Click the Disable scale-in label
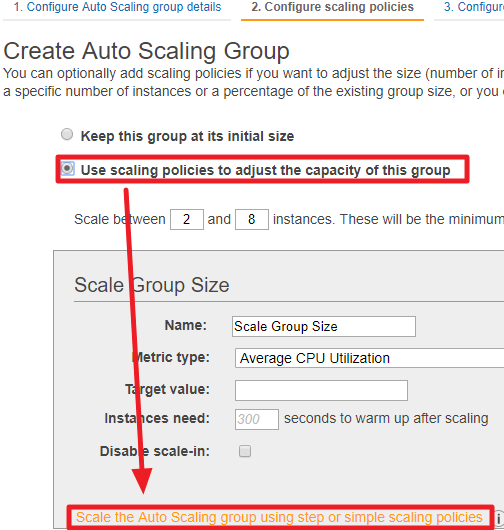Image resolution: width=504 pixels, height=530 pixels. [x=155, y=451]
